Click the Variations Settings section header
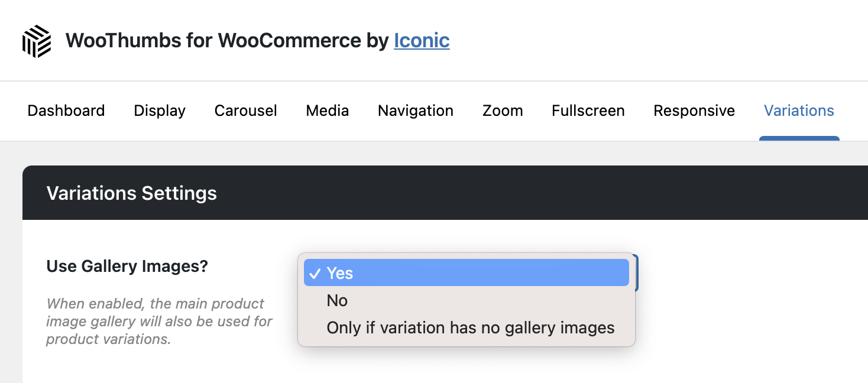Viewport: 868px width, 383px height. (x=132, y=193)
